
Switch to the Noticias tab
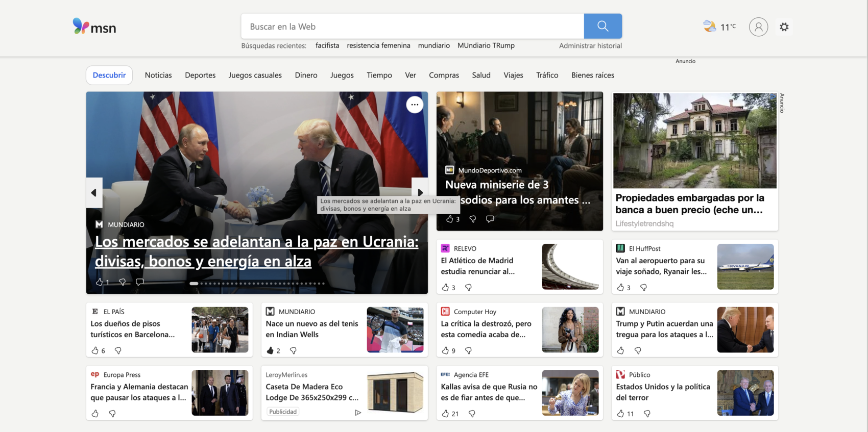pos(158,75)
